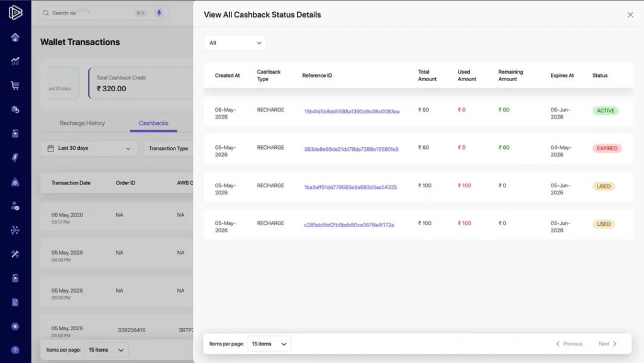Screen dimensions: 644x363
Task: Close the Cashback Status Details panel
Action: coord(630,14)
